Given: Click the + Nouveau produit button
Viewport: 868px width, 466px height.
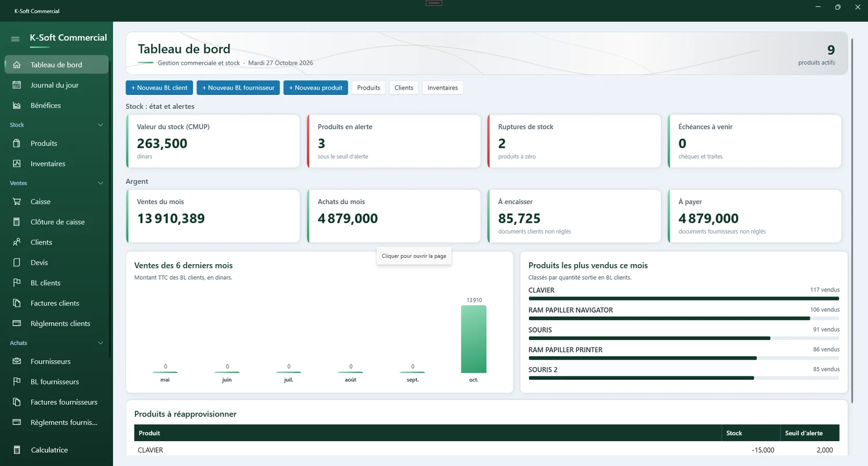Looking at the screenshot, I should [315, 88].
